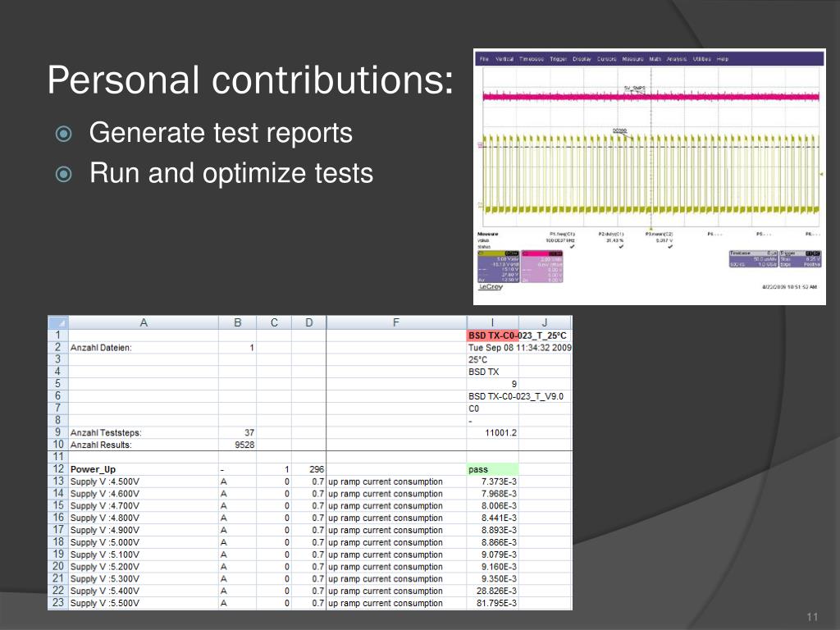
Task: Select the empty P4 measurement slot
Action: (714, 234)
